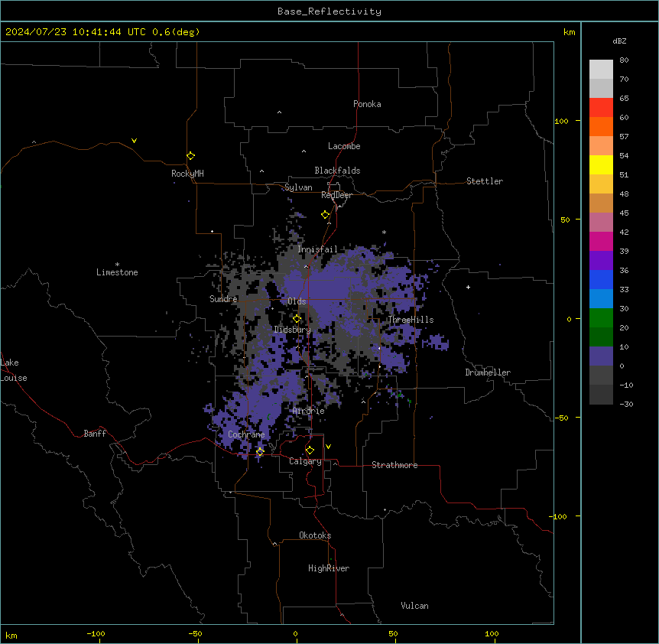
Task: Click the white plus marker west of Drumheller region
Action: [x=468, y=287]
